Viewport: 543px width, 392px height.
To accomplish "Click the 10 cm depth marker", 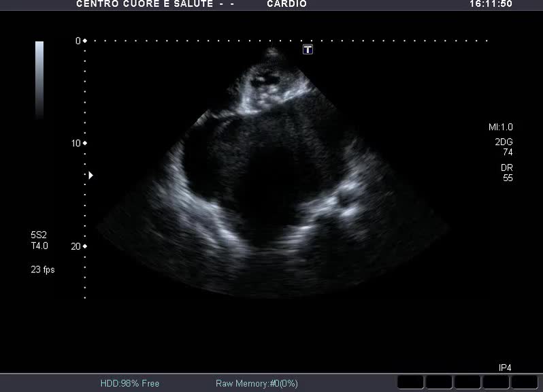I will point(80,143).
